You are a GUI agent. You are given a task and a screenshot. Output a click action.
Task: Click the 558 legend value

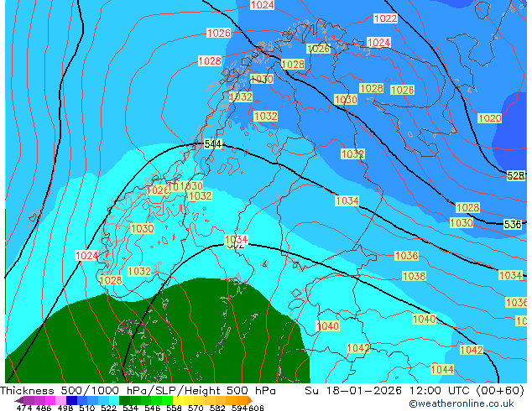tap(174, 408)
